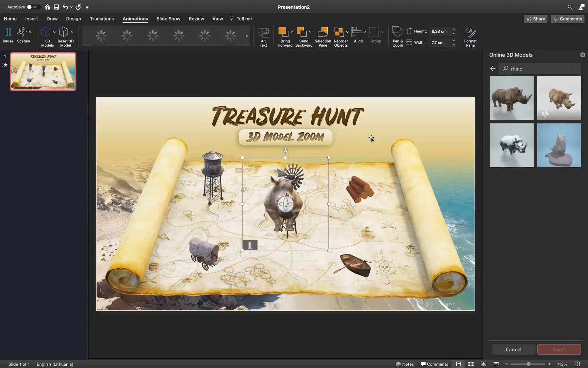This screenshot has height=368, width=588.
Task: Fit slide to current window
Action: pyautogui.click(x=577, y=364)
